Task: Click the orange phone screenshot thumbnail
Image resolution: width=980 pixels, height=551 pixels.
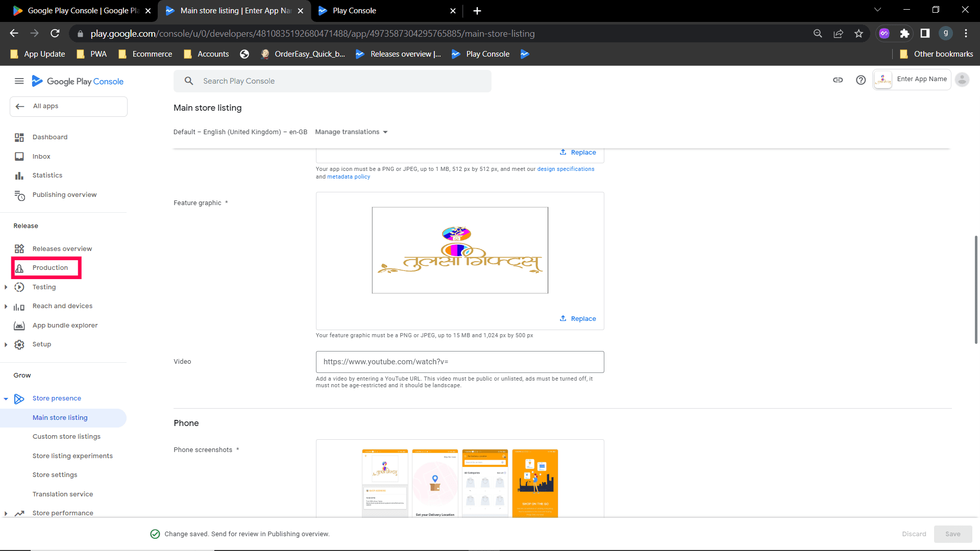Action: 535,483
